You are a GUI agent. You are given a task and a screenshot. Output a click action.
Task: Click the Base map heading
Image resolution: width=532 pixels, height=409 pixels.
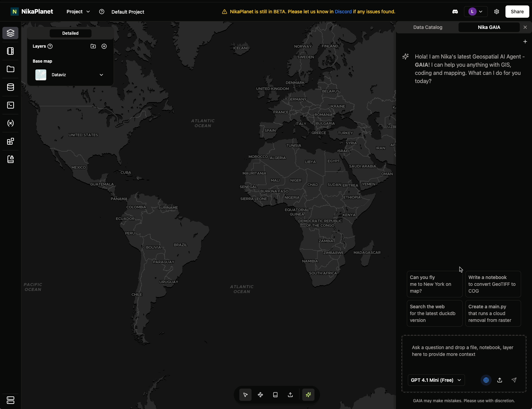[x=43, y=61]
